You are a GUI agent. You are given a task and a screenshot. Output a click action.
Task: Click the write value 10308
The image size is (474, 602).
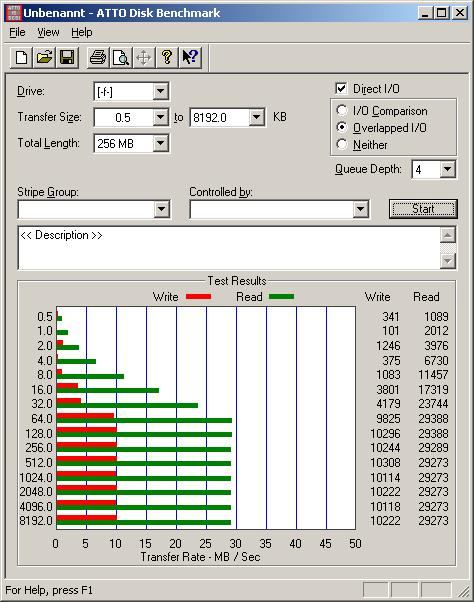[385, 463]
